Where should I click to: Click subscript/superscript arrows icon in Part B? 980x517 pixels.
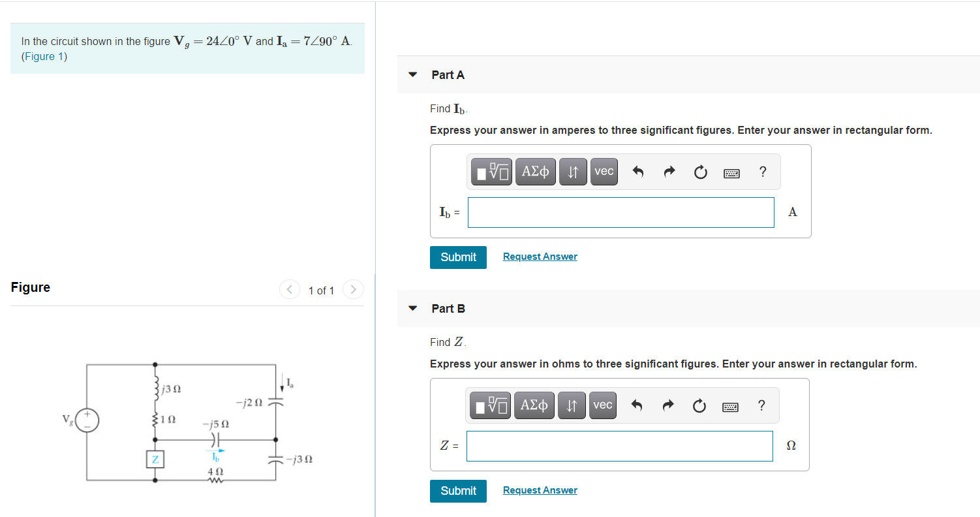click(x=572, y=405)
